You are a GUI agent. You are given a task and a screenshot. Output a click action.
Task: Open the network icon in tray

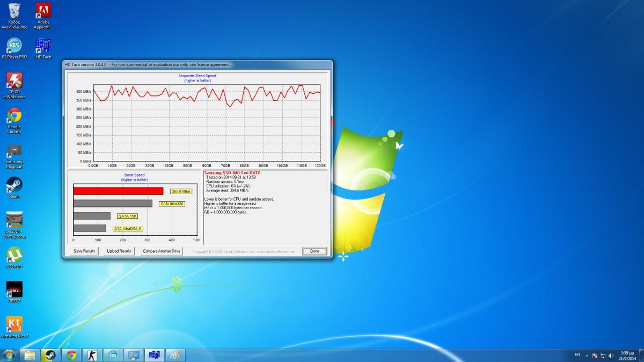[603, 355]
